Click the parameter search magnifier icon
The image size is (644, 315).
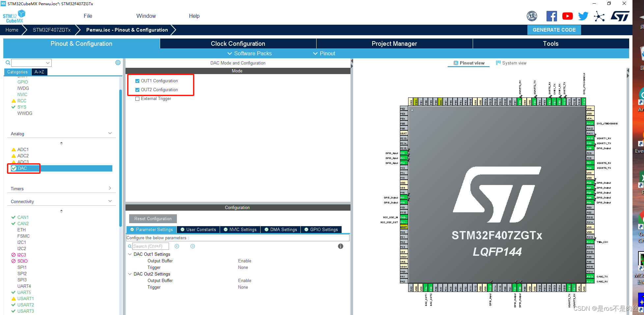tap(130, 246)
